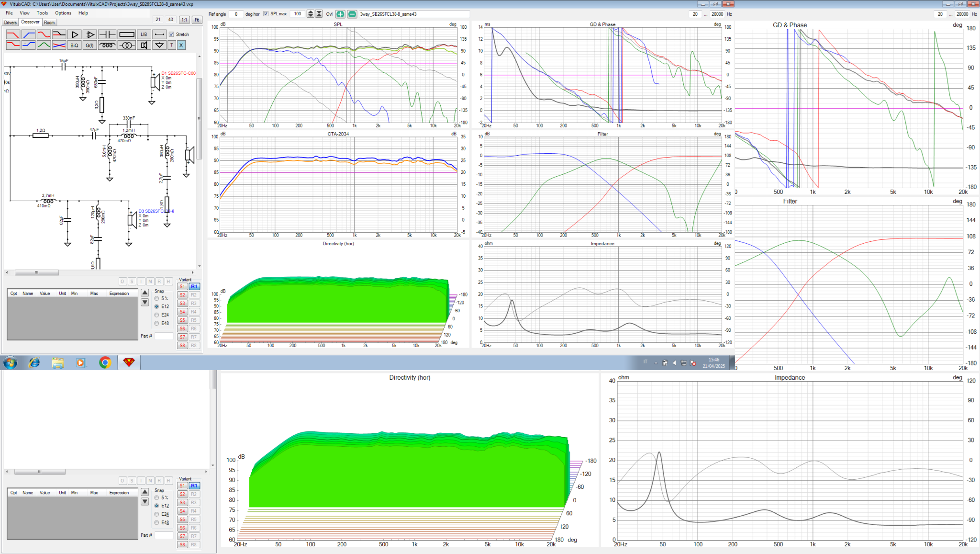Toggle the SPL max checkbox
Viewport: 980px width, 554px height.
(x=266, y=14)
